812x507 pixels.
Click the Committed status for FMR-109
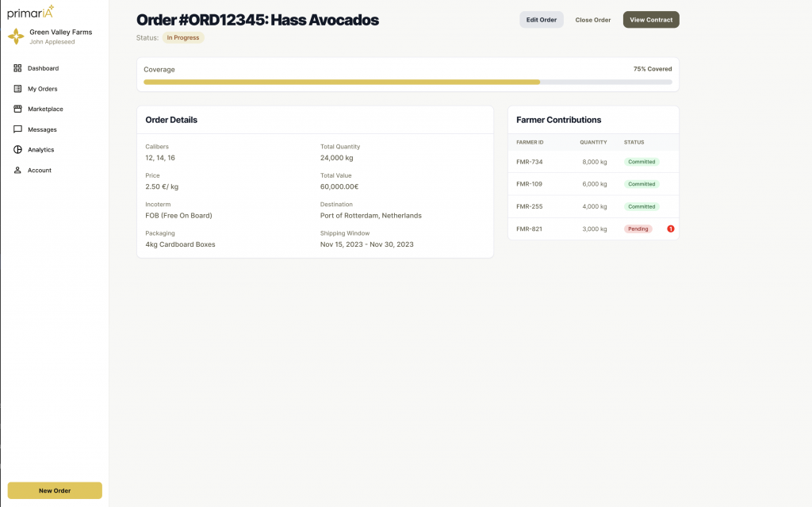642,184
